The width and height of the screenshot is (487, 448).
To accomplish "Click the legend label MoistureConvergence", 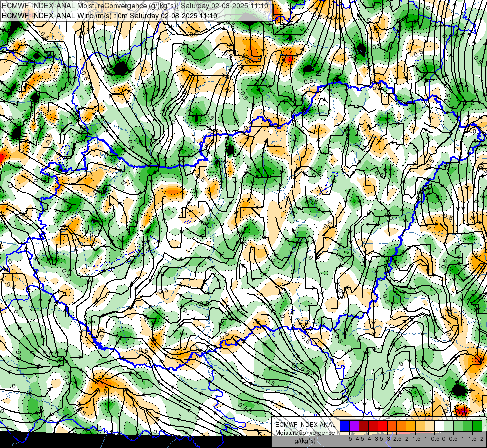I will pos(305,433).
